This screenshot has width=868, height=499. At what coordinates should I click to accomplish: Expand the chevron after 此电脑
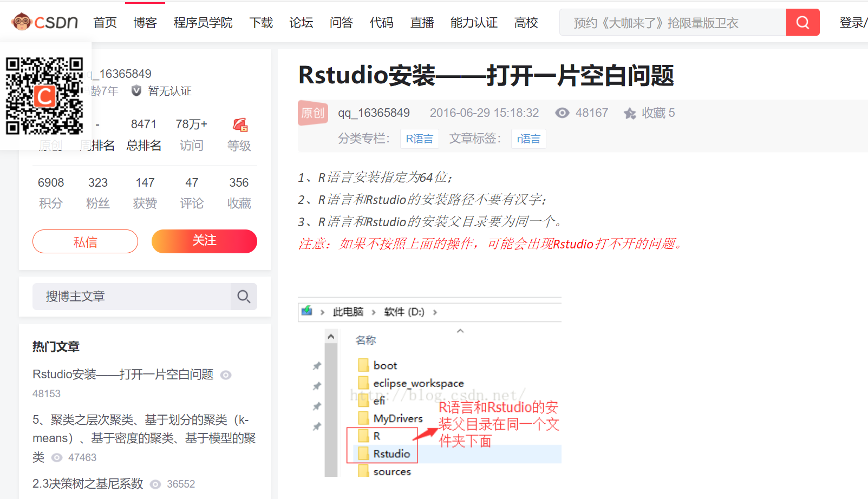374,312
